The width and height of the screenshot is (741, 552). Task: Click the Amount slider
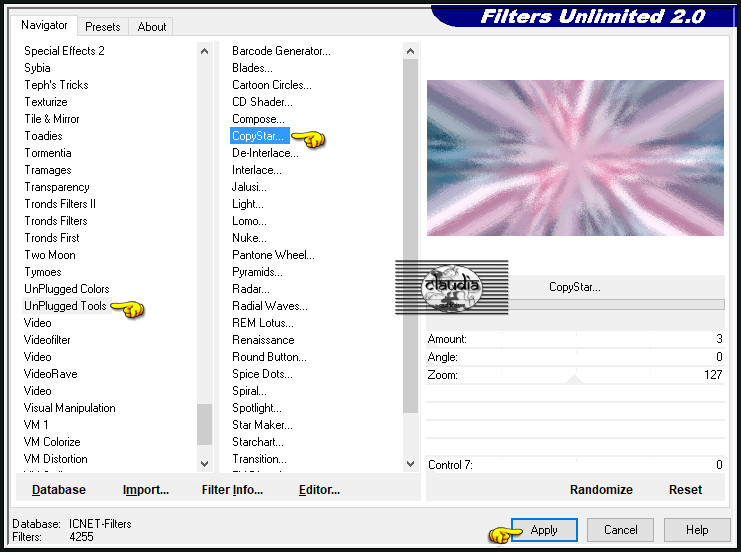click(x=575, y=339)
